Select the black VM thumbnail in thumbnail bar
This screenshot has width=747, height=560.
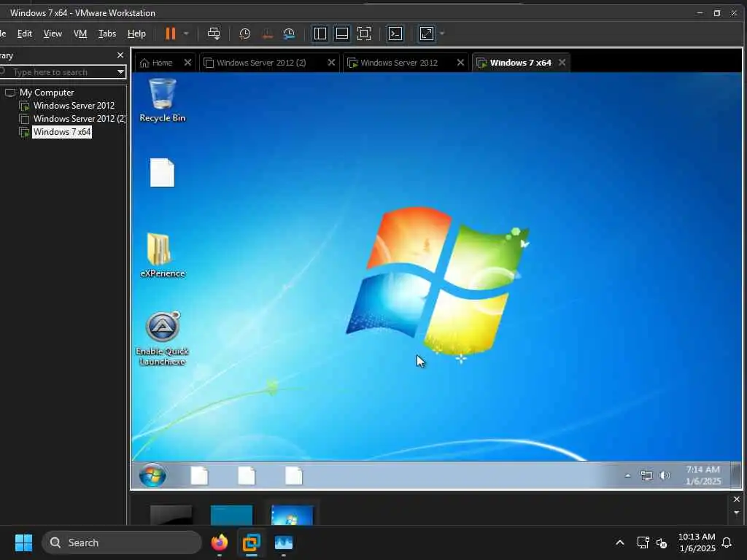click(x=171, y=516)
